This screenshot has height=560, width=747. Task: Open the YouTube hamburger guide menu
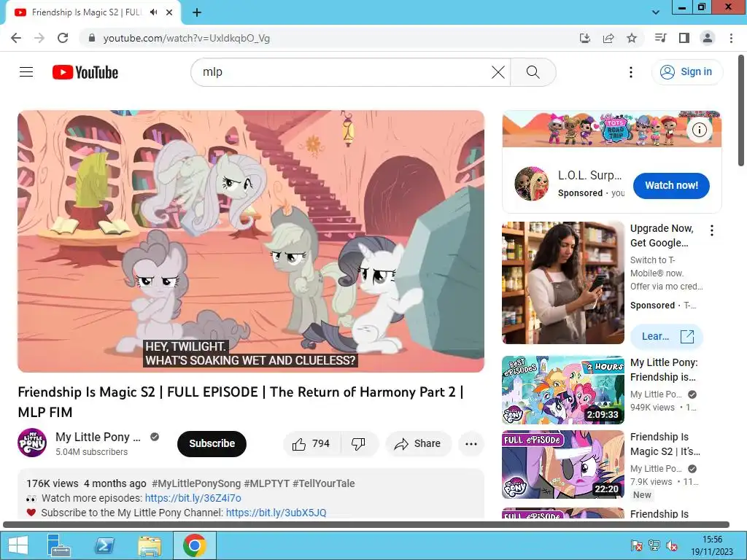pos(26,72)
